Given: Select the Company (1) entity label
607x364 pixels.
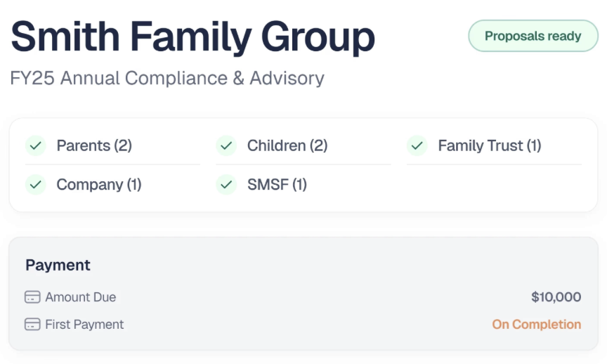Looking at the screenshot, I should (x=99, y=185).
